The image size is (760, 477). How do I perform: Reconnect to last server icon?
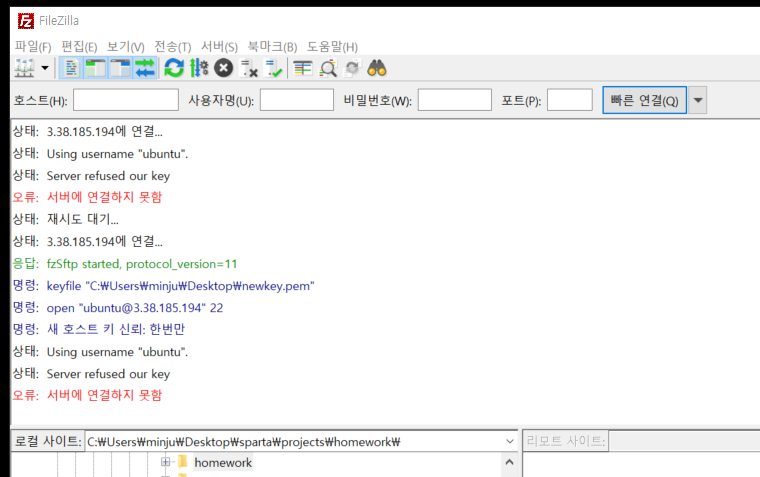coord(273,68)
